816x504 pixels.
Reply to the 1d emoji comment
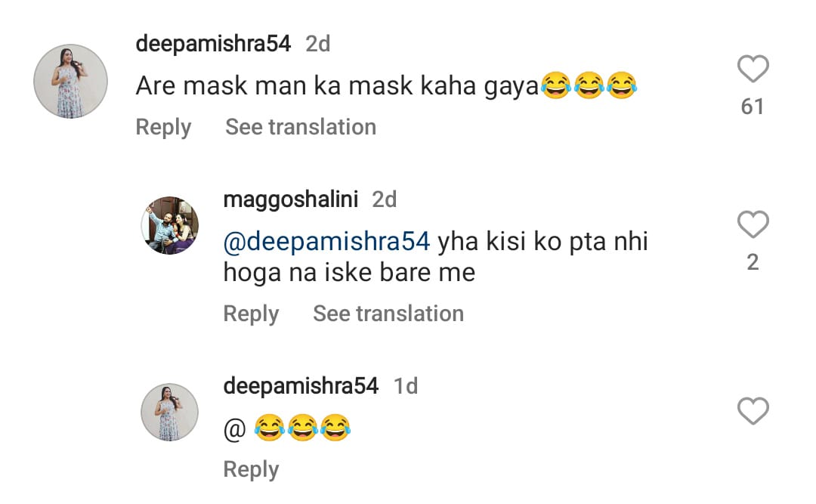[x=251, y=470]
